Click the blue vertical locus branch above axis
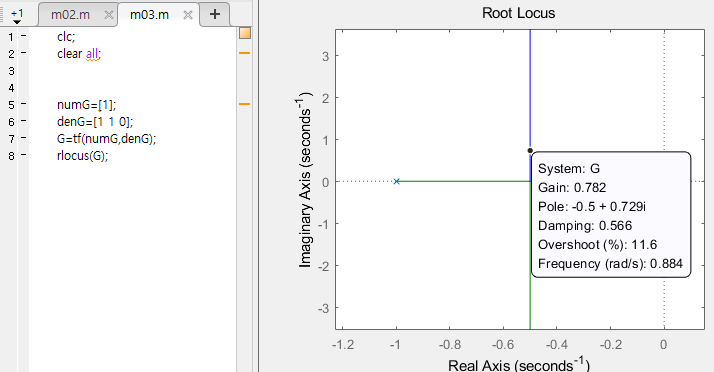 point(530,89)
